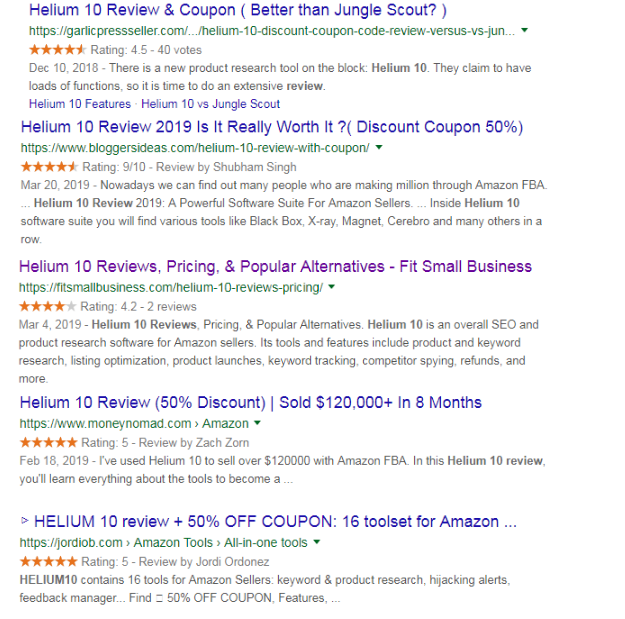Click the 'Helium 10 vs Jungle Scout' sitelink
Viewport: 625px width, 619px height.
pos(210,104)
